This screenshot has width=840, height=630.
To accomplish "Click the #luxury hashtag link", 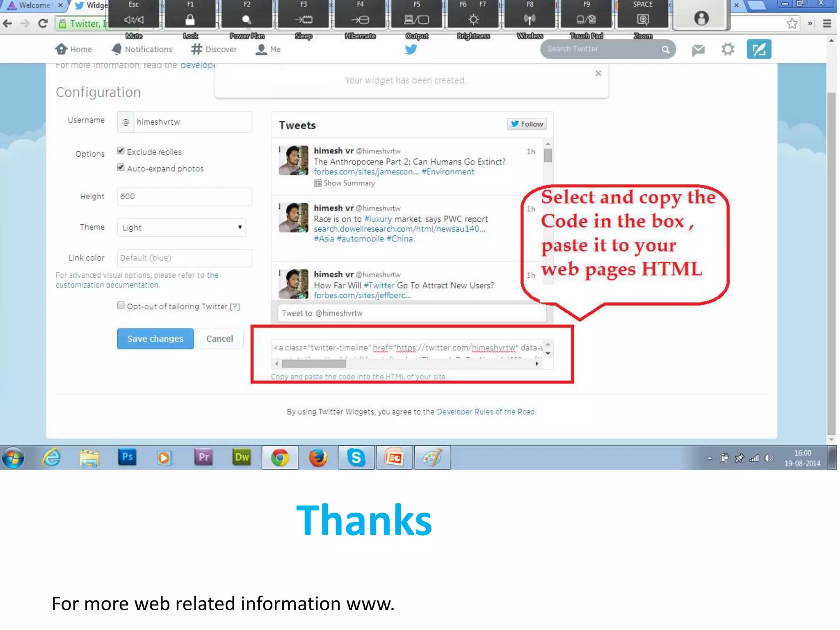I will click(378, 219).
